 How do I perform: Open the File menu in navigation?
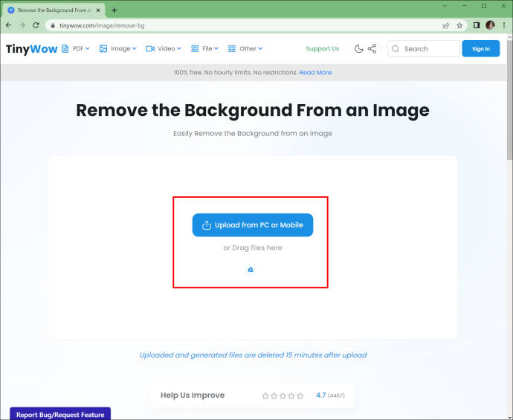coord(204,48)
